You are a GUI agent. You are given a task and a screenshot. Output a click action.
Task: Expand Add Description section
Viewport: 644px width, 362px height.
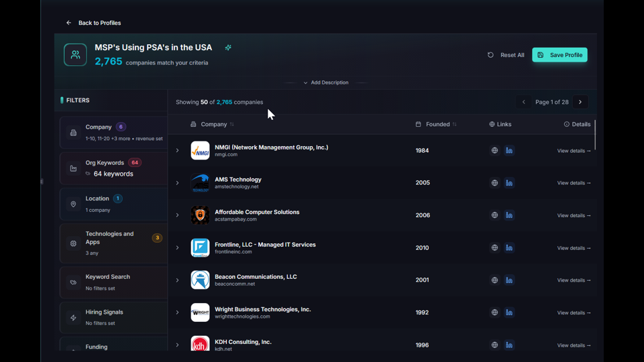pos(326,82)
